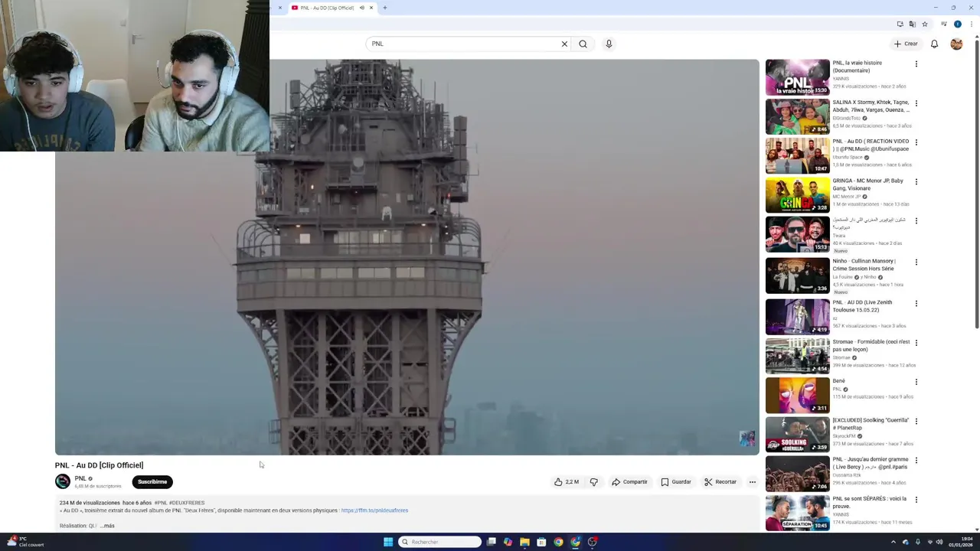The image size is (980, 551).
Task: Click the channel watermark in video corner
Action: click(746, 439)
